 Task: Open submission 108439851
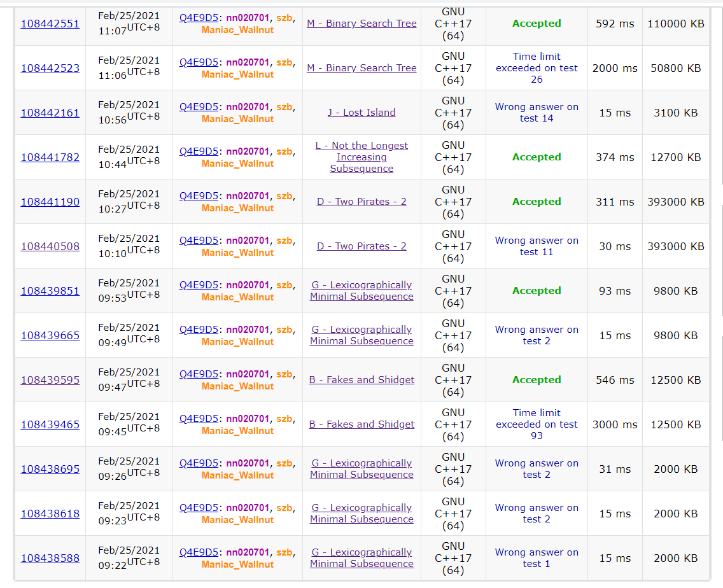pos(50,291)
